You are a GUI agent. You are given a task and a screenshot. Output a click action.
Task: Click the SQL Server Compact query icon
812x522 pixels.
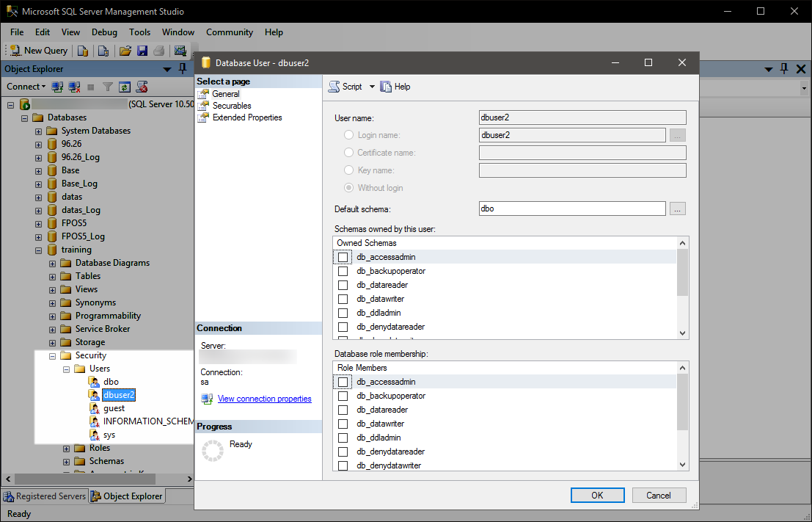coord(103,50)
